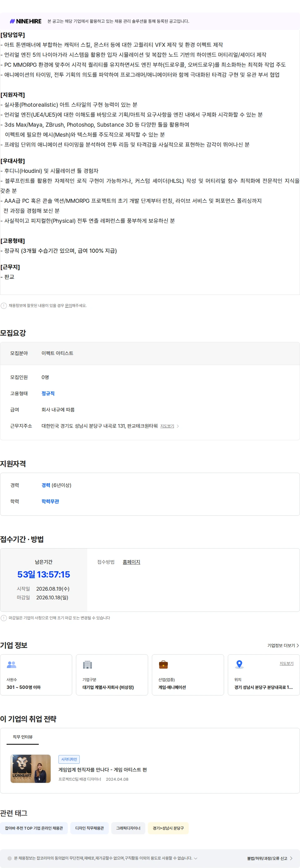Open 지도보기 next to 근무지주소
The image size is (300, 868).
(x=167, y=426)
